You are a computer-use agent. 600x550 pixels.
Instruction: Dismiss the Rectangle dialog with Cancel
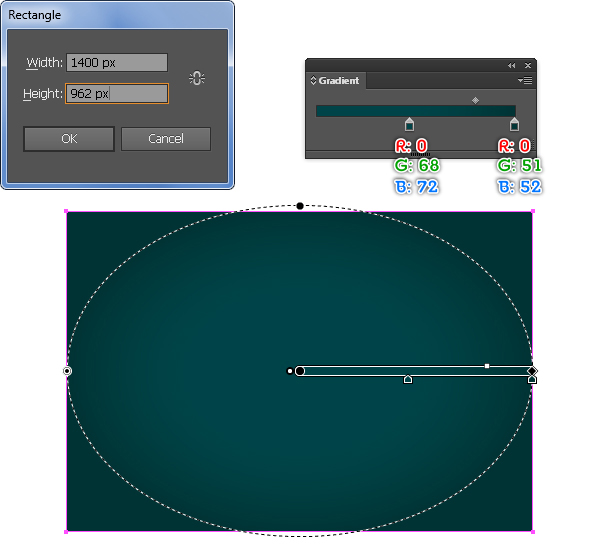click(166, 139)
